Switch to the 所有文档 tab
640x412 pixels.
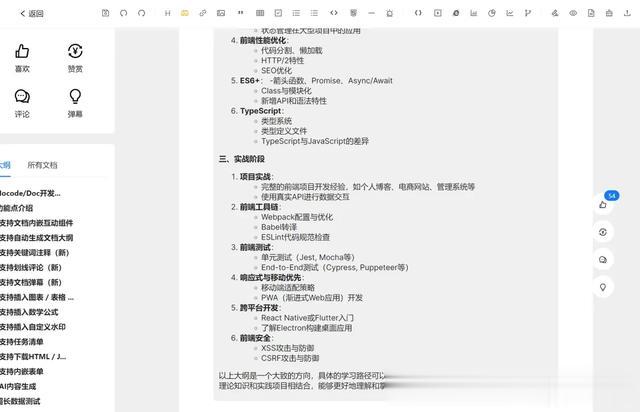[x=42, y=165]
